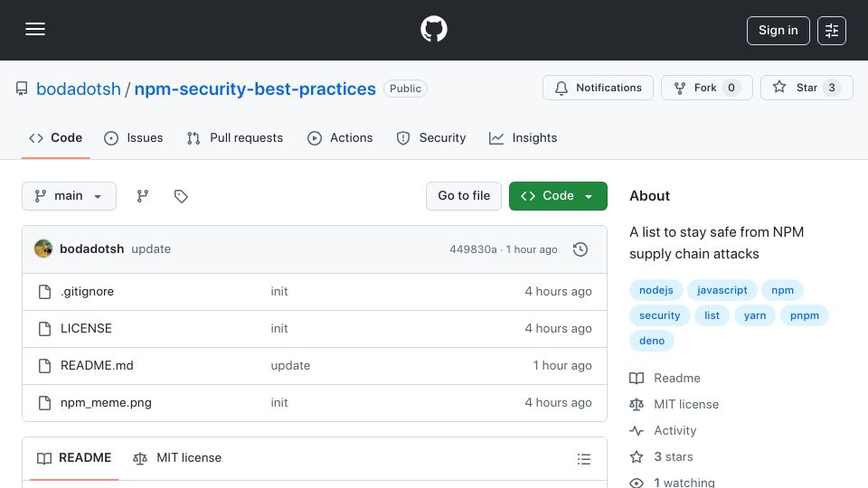
Task: Click the Sign in button
Action: pyautogui.click(x=778, y=31)
